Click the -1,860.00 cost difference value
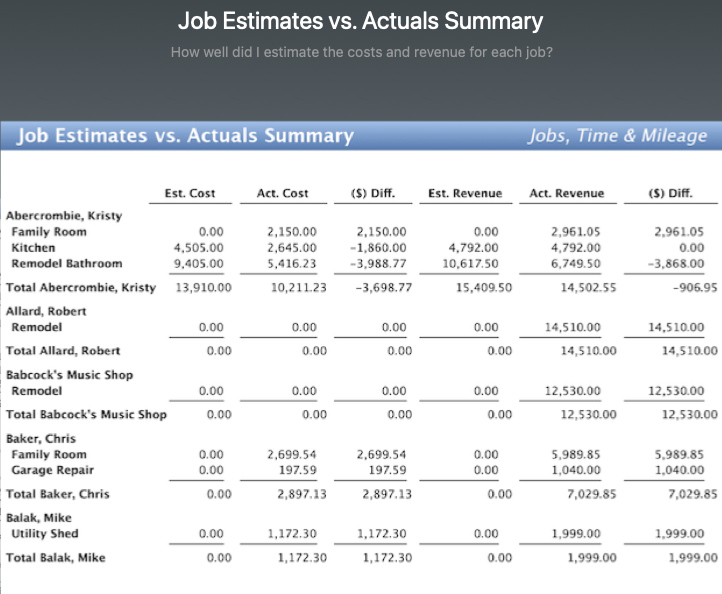This screenshot has height=594, width=722. 378,248
